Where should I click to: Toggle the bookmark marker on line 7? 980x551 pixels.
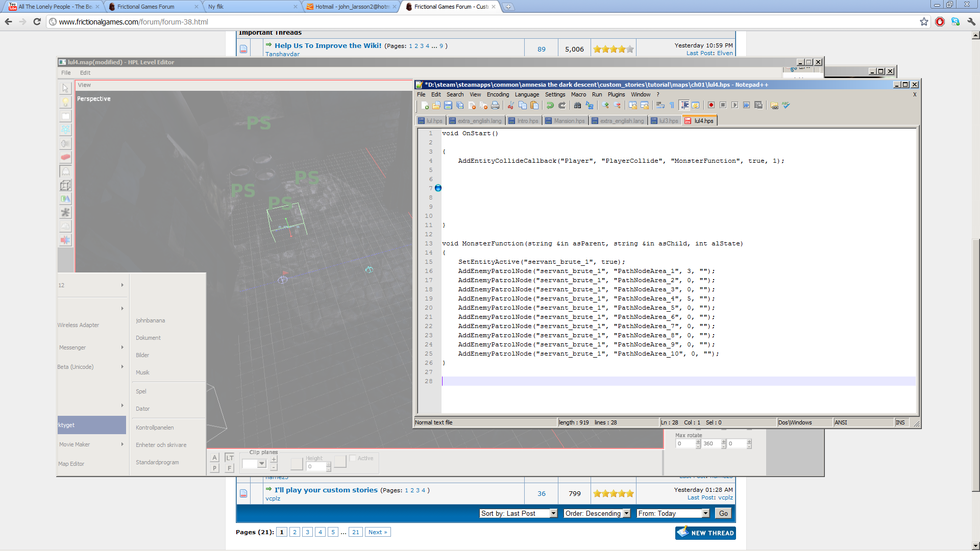(x=438, y=188)
